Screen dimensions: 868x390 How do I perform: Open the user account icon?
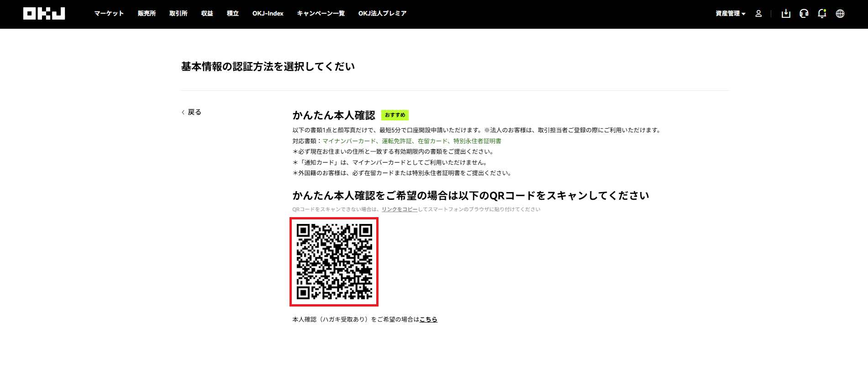[x=758, y=14]
